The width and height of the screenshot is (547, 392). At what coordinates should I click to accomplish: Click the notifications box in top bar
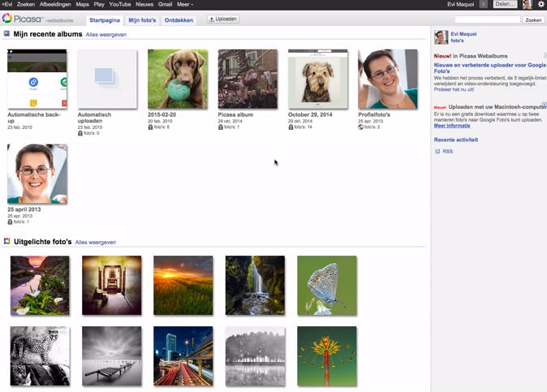pyautogui.click(x=483, y=4)
